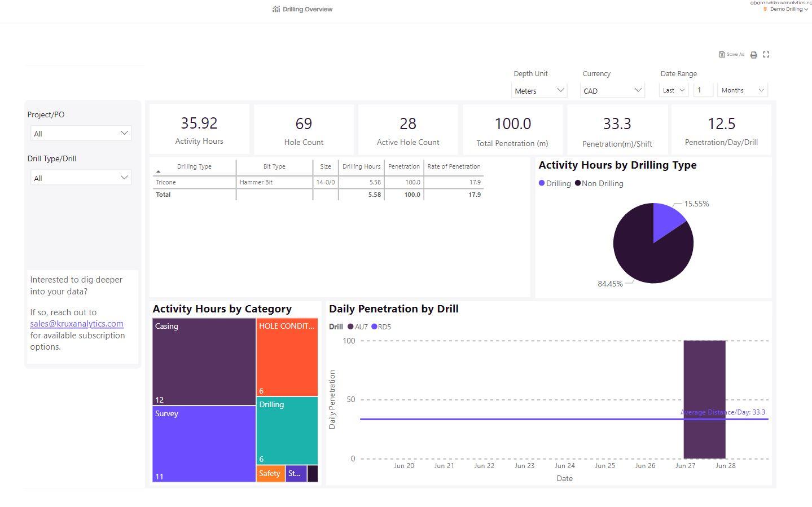Click the sales@kruxanalytics.com email link
812x507 pixels.
click(x=77, y=323)
